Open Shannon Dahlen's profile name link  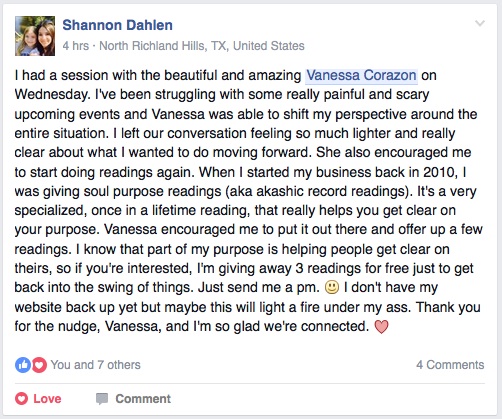coord(117,25)
